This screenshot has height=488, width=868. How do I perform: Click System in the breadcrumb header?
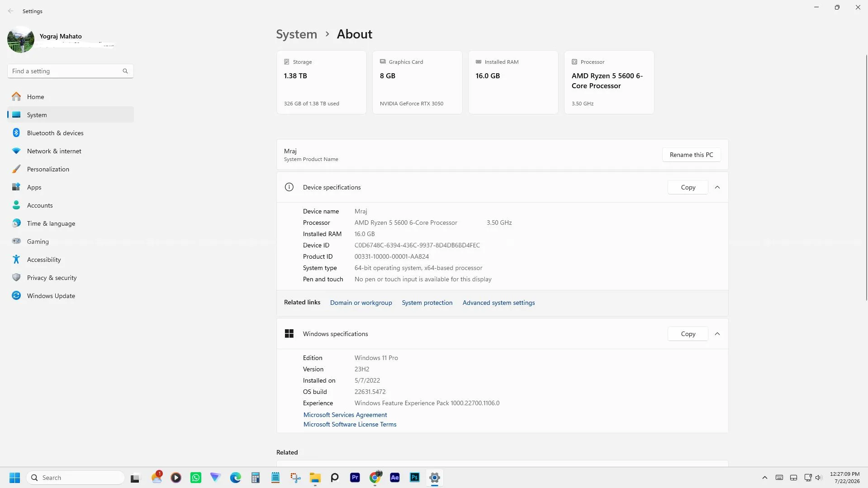coord(297,34)
